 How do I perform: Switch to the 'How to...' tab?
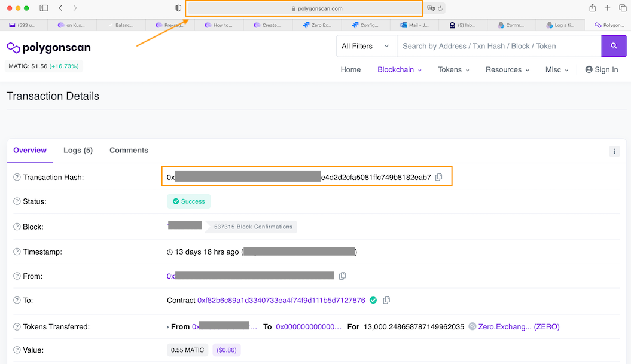tap(219, 25)
